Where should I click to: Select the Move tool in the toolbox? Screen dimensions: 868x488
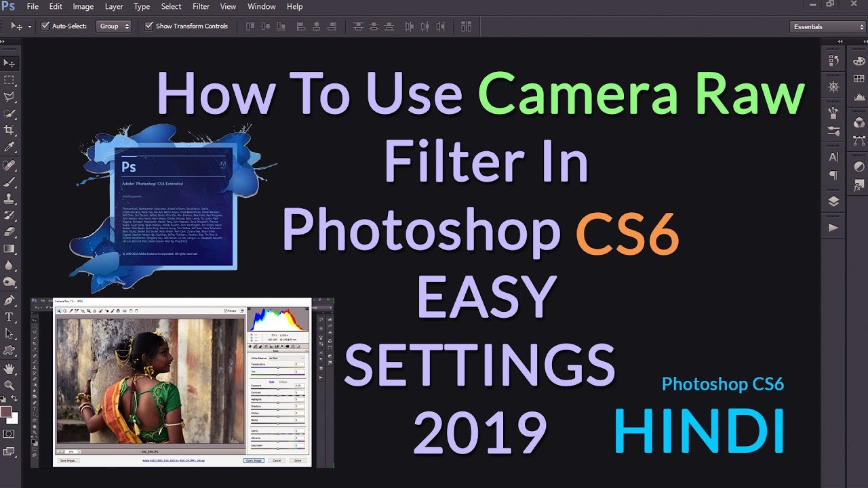(9, 63)
